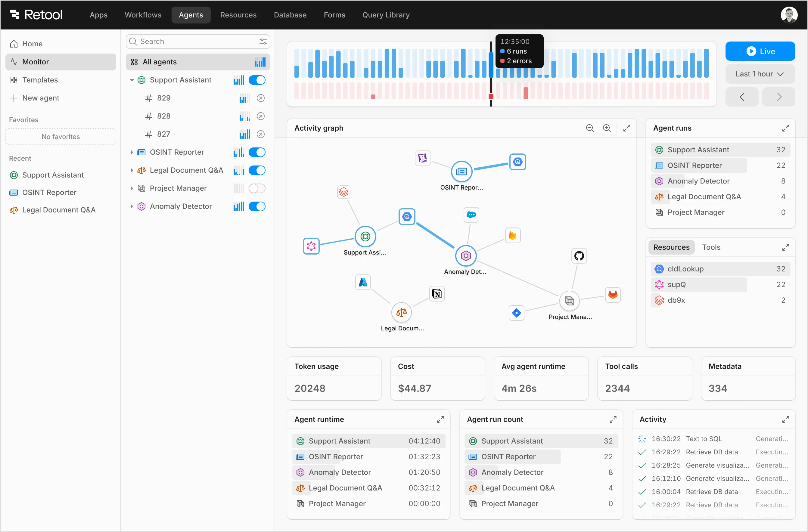Image resolution: width=808 pixels, height=532 pixels.
Task: Expand the OSINT Reporter agent entries
Action: (132, 152)
